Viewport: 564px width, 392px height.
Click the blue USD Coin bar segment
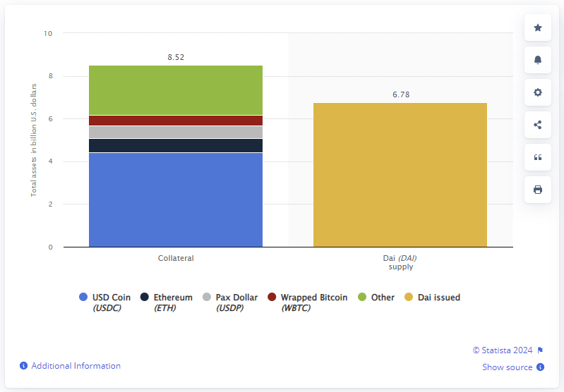(x=176, y=200)
